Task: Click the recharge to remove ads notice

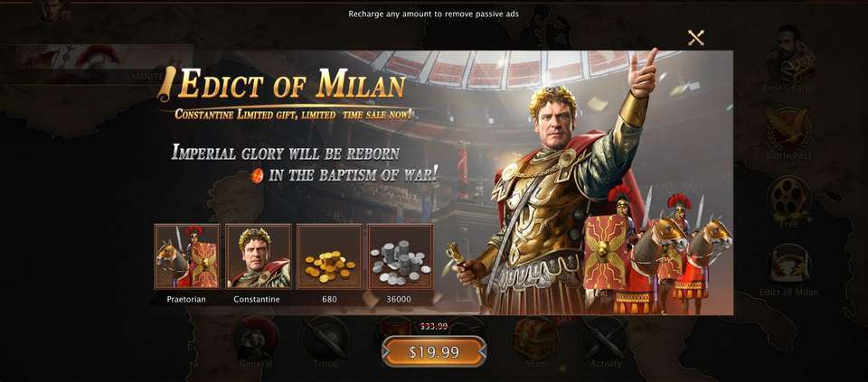Action: point(433,14)
